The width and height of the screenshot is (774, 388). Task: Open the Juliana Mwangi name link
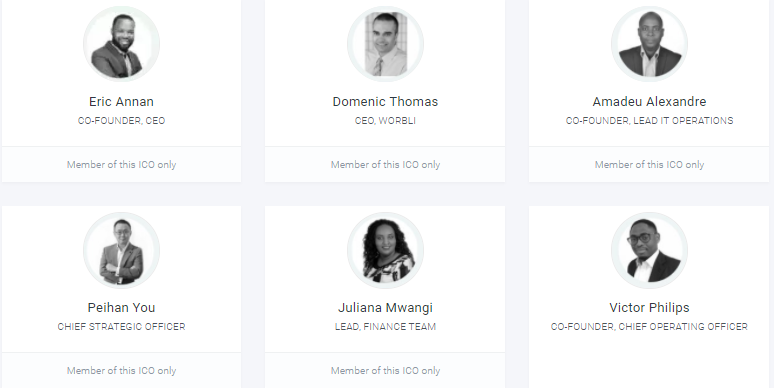click(x=386, y=308)
